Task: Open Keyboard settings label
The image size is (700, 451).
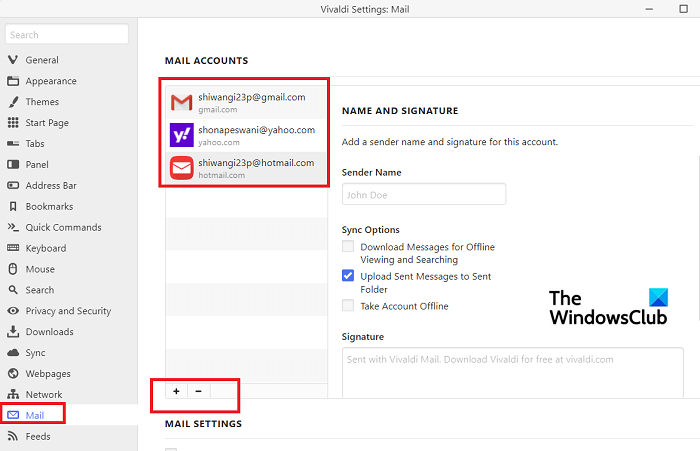Action: point(46,248)
